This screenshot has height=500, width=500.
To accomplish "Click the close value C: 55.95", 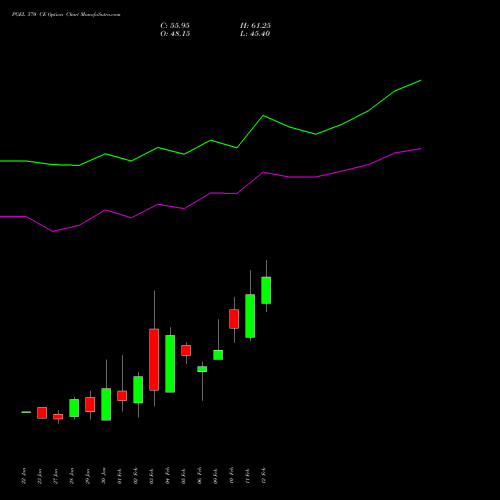I will pyautogui.click(x=175, y=26).
